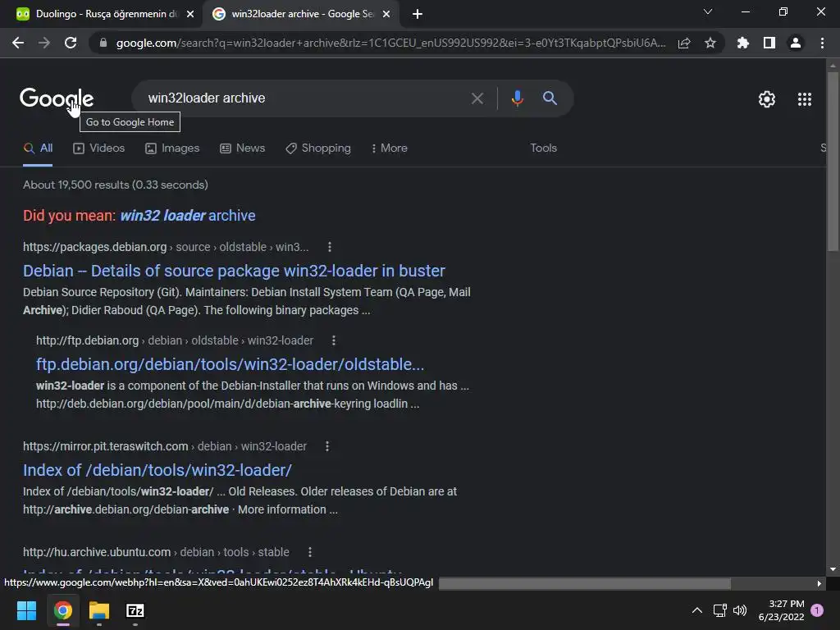Click the http://ftp.debian.org breadcrumb URL
The image size is (840, 630).
pos(175,340)
